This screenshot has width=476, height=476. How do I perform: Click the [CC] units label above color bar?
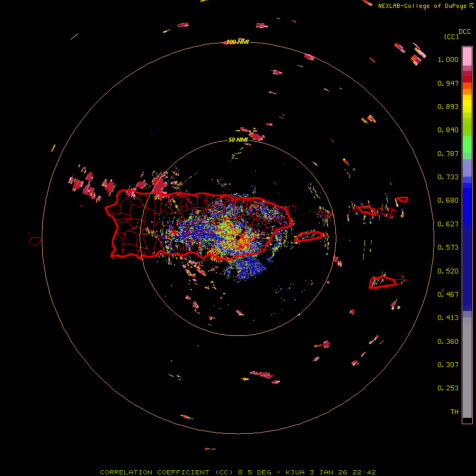[451, 36]
